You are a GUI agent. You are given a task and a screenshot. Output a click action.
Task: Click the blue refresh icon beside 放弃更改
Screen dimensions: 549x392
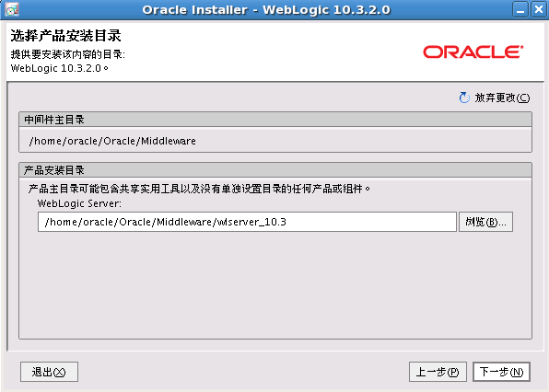(464, 98)
